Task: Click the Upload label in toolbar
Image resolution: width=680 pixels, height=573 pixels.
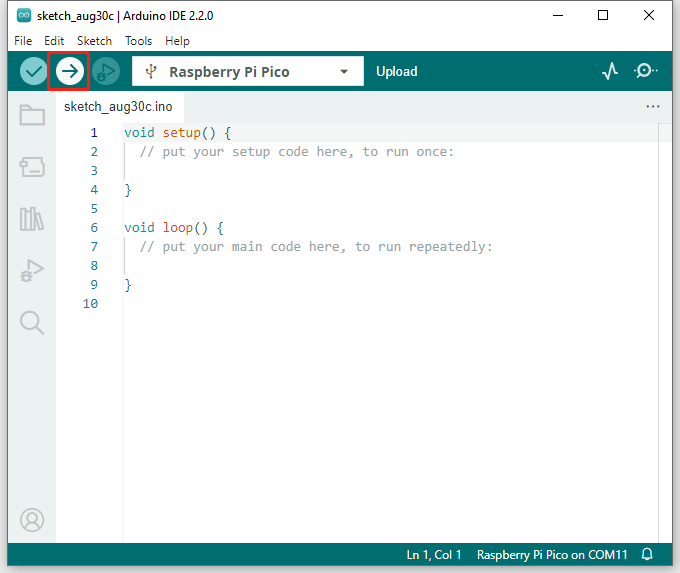Action: click(x=397, y=72)
